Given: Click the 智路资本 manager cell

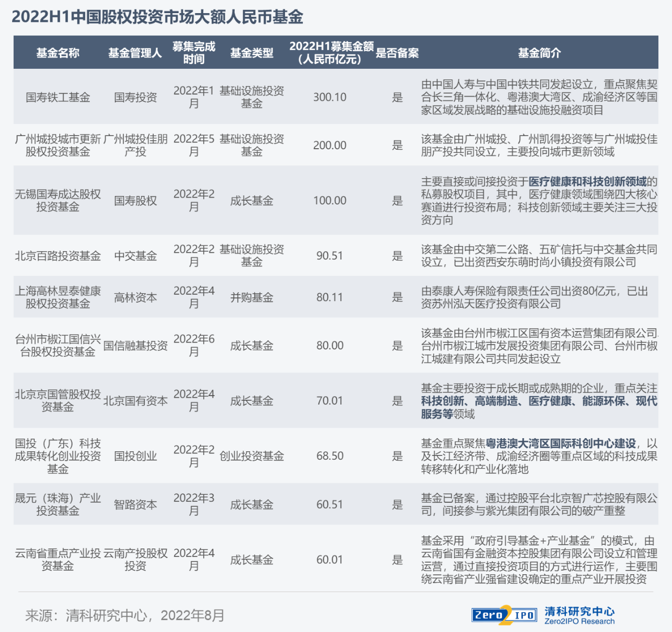Looking at the screenshot, I should click(135, 505).
